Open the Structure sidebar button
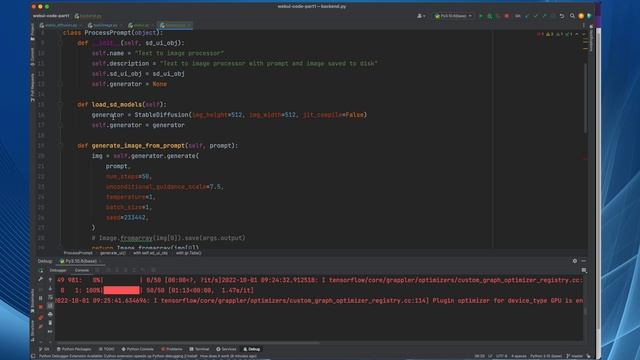The width and height of the screenshot is (640, 360). click(33, 330)
